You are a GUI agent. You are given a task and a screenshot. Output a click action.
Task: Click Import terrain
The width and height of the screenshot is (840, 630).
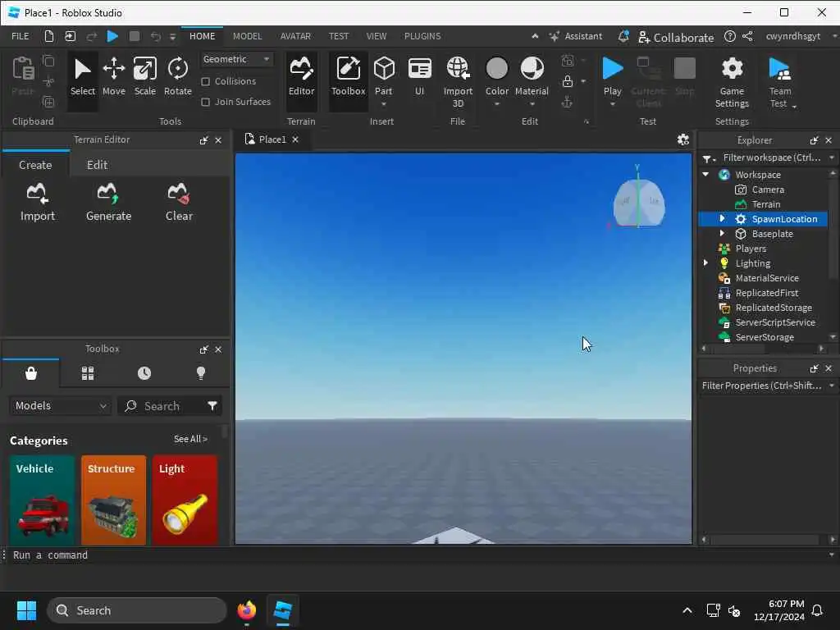[38, 203]
